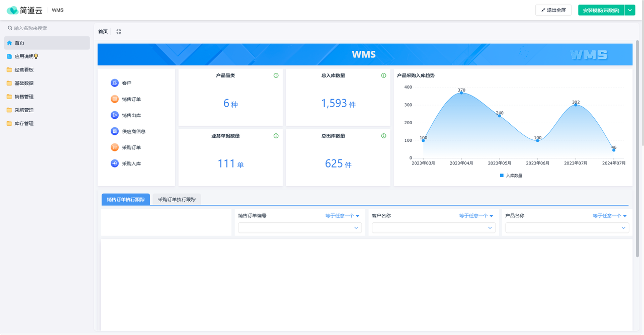
Task: Open the 采购入库 shortcut link
Action: click(131, 163)
